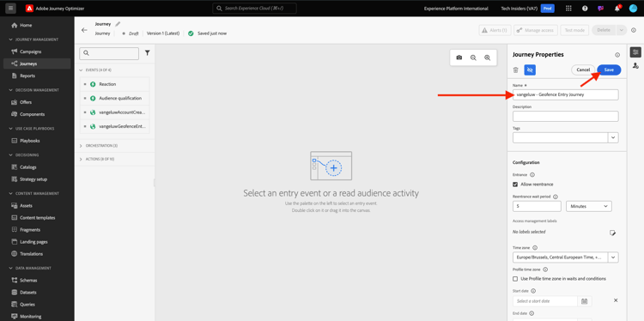The image size is (644, 321).
Task: Click the Test mode button
Action: point(574,30)
